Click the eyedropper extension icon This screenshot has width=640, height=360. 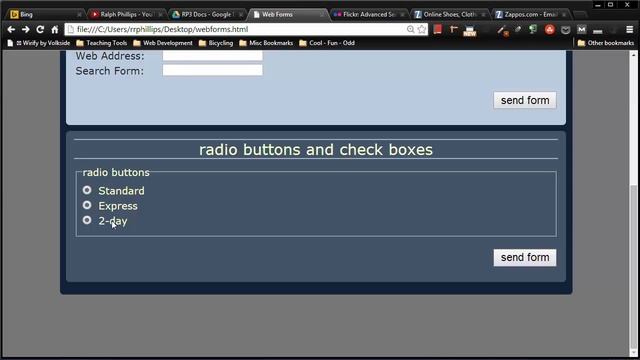pyautogui.click(x=518, y=29)
